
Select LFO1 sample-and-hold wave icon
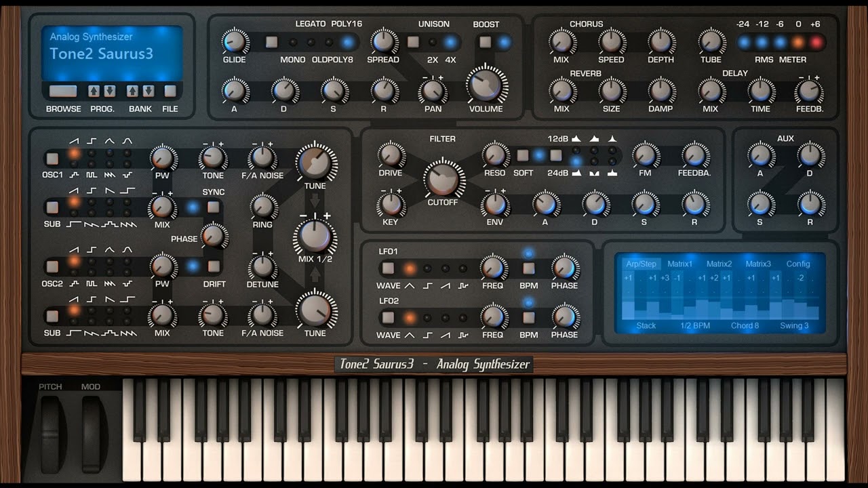point(463,285)
